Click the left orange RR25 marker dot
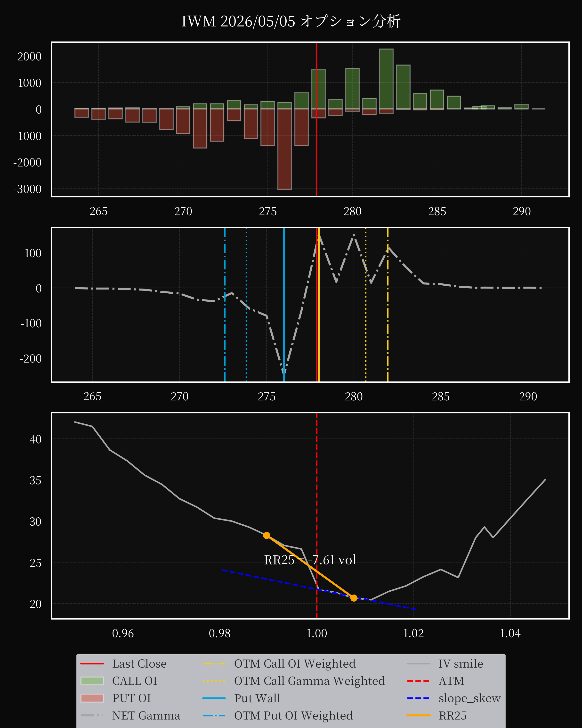582x728 pixels. (x=267, y=536)
